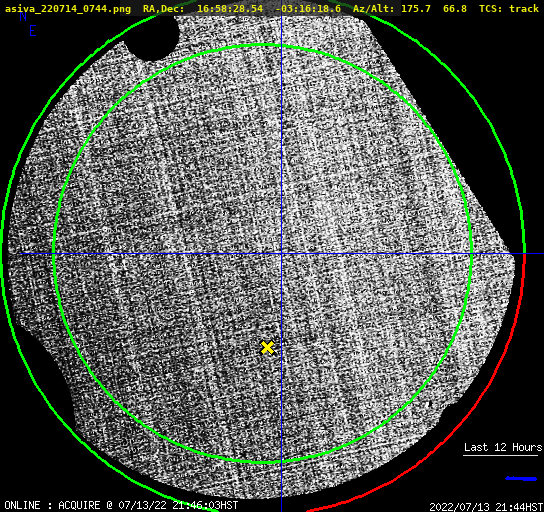The height and width of the screenshot is (512, 544).
Task: Click the yellow X telescope pointing marker
Action: tap(267, 348)
